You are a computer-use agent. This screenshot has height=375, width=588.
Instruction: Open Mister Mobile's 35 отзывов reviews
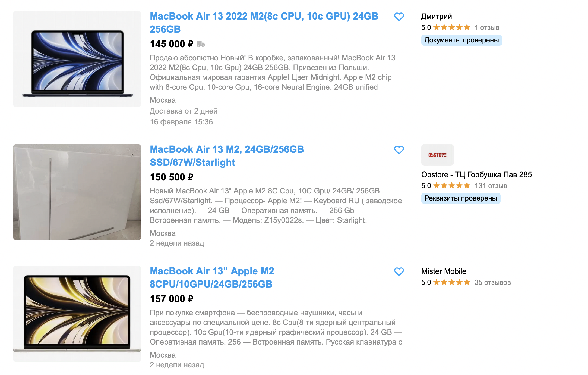click(492, 282)
